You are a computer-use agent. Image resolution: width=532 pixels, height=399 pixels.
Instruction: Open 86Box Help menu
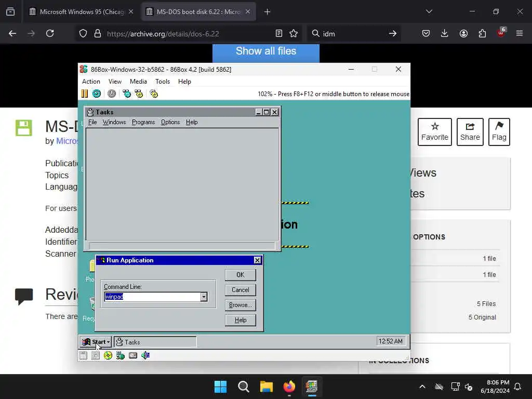184,82
